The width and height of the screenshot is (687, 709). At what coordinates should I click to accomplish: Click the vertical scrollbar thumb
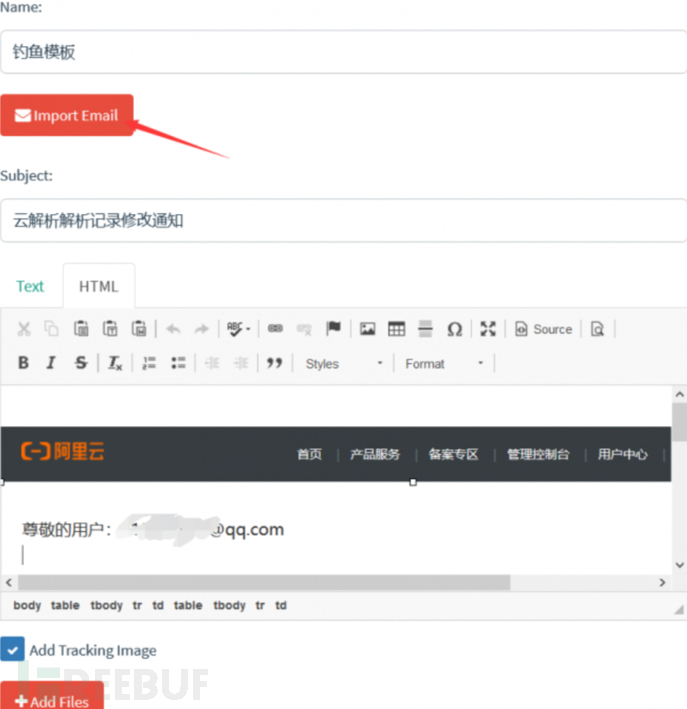(x=679, y=422)
